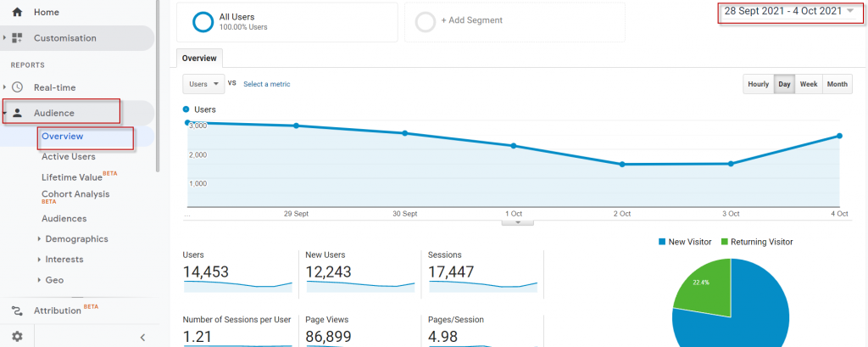868x347 pixels.
Task: Click the Select a metric link
Action: [x=266, y=84]
